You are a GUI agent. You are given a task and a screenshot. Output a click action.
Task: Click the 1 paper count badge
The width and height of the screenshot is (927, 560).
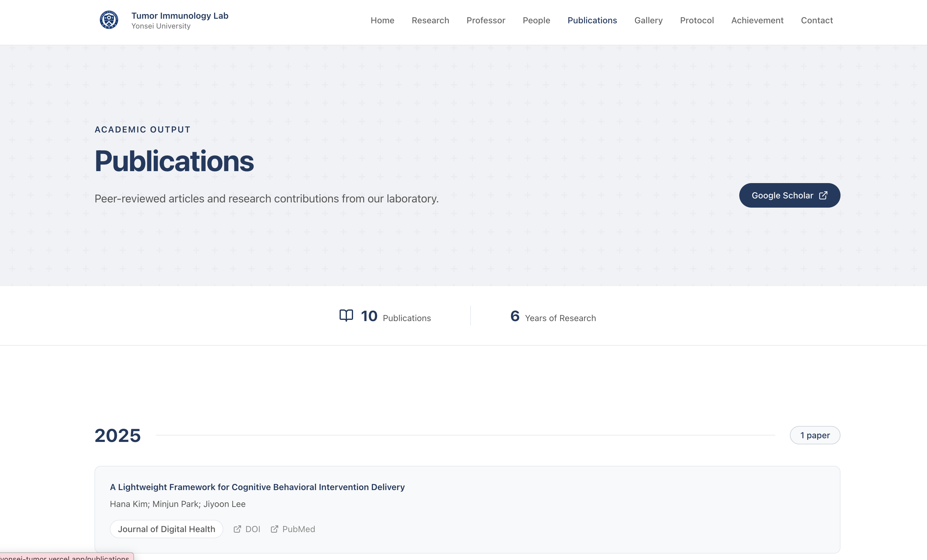(814, 435)
